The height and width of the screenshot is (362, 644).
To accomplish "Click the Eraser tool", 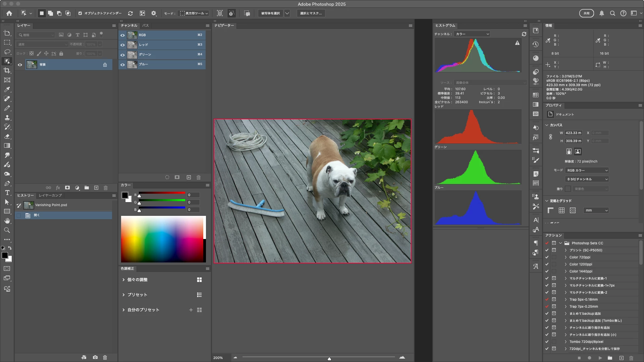I will pos(7,136).
